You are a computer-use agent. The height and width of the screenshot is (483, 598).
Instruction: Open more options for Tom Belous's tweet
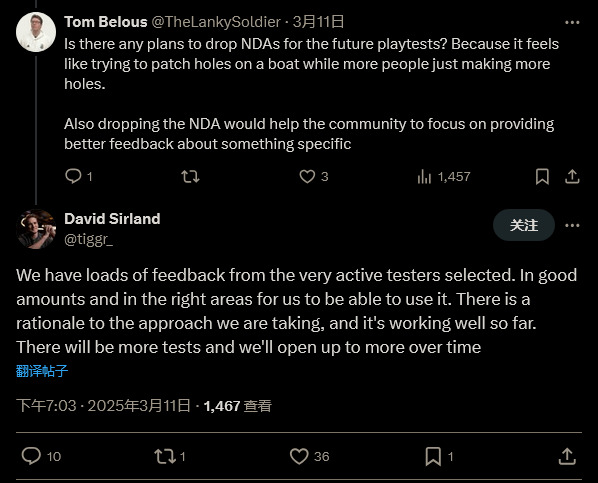pos(572,23)
